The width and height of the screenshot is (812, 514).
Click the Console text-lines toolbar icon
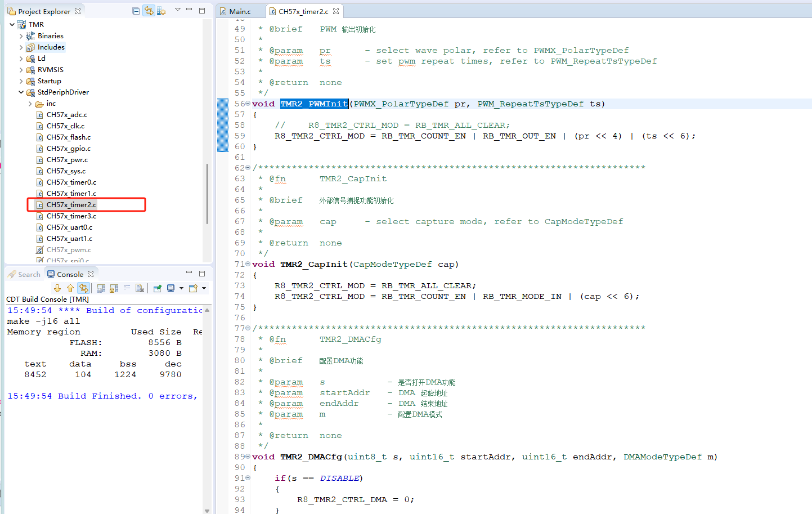point(127,288)
